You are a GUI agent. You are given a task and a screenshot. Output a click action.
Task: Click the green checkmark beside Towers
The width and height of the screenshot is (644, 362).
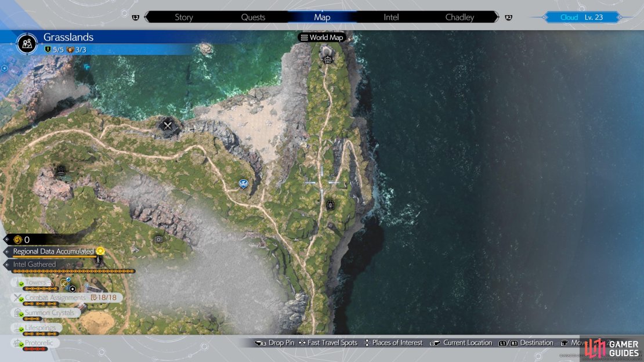pos(21,284)
